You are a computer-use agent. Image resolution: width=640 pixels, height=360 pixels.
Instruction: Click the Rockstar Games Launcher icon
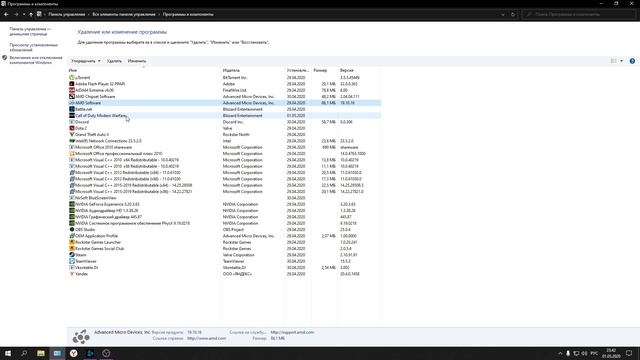point(72,242)
